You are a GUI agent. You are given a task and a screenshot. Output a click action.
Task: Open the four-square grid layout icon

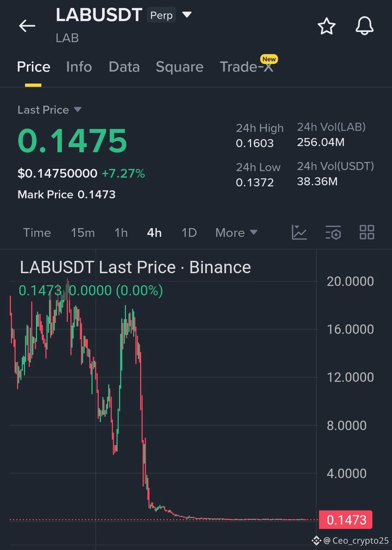click(x=367, y=232)
